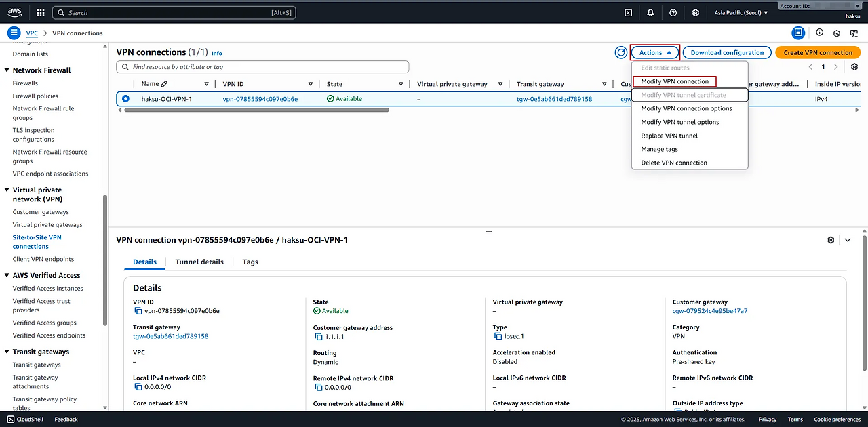Open the help question mark icon
Viewport: 868px width, 427px height.
click(x=673, y=12)
